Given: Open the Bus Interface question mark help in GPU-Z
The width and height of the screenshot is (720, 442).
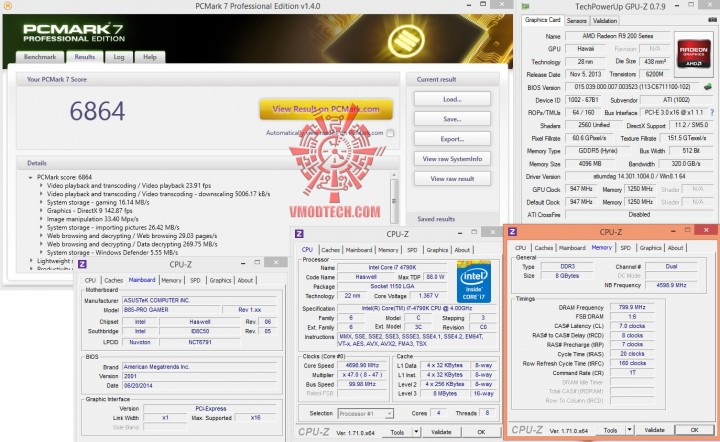Looking at the screenshot, I should (712, 112).
